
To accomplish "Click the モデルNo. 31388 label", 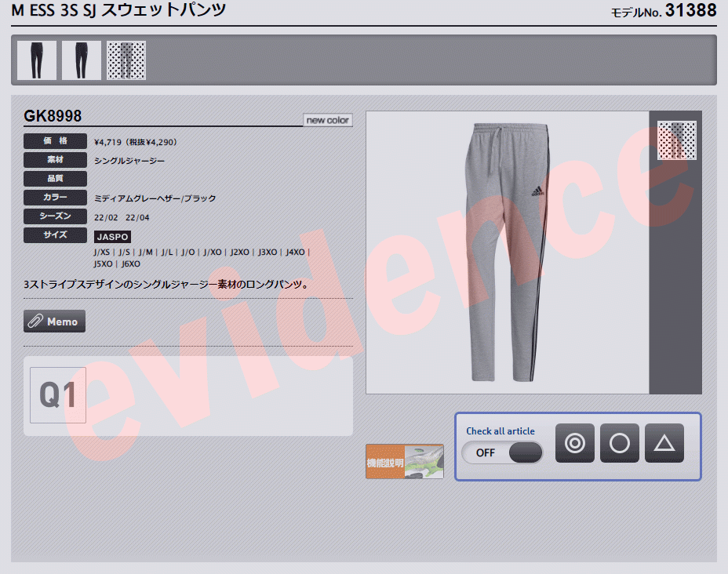I will [x=661, y=11].
